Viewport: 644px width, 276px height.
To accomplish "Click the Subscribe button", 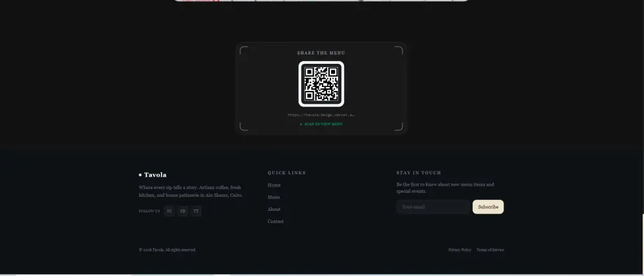I will point(488,207).
